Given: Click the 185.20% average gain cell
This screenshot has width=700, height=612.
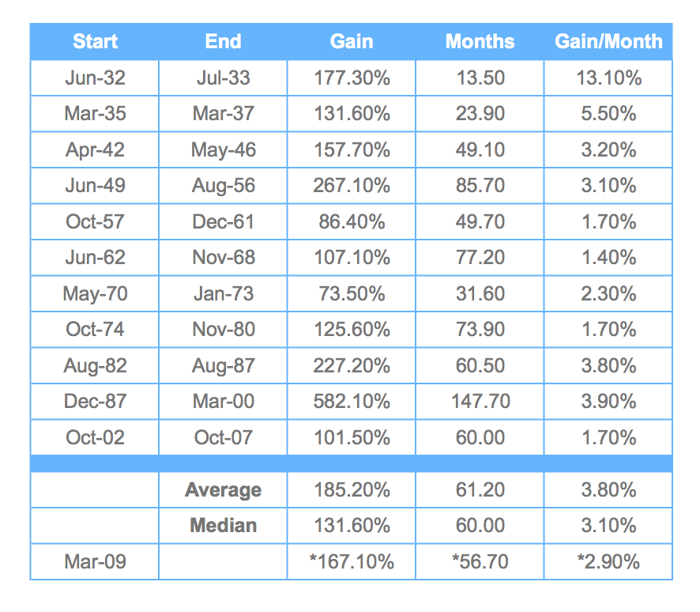Looking at the screenshot, I should (352, 490).
